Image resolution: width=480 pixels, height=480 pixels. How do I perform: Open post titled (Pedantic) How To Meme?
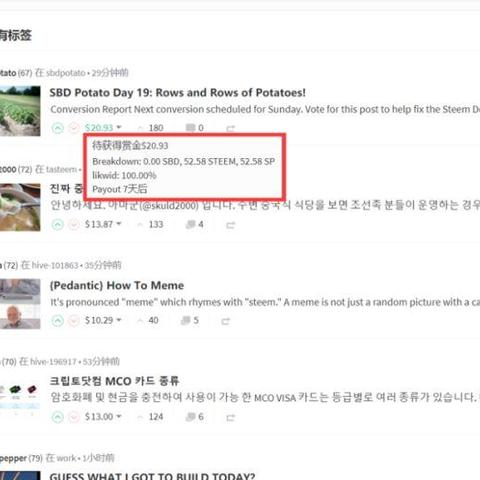[117, 286]
